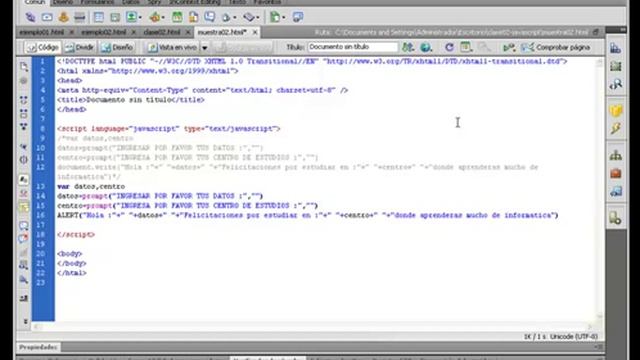Click the Comment insert icon
The width and height of the screenshot is (640, 360).
point(210,17)
